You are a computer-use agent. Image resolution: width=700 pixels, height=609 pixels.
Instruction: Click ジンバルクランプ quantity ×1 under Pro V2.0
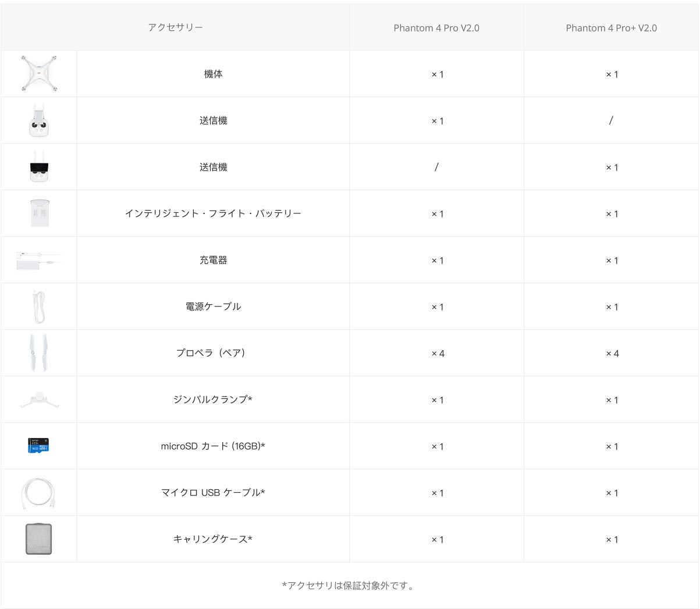point(437,400)
